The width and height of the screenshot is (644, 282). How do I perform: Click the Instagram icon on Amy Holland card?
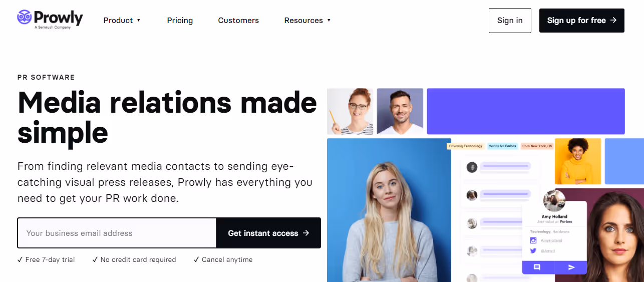coord(533,240)
